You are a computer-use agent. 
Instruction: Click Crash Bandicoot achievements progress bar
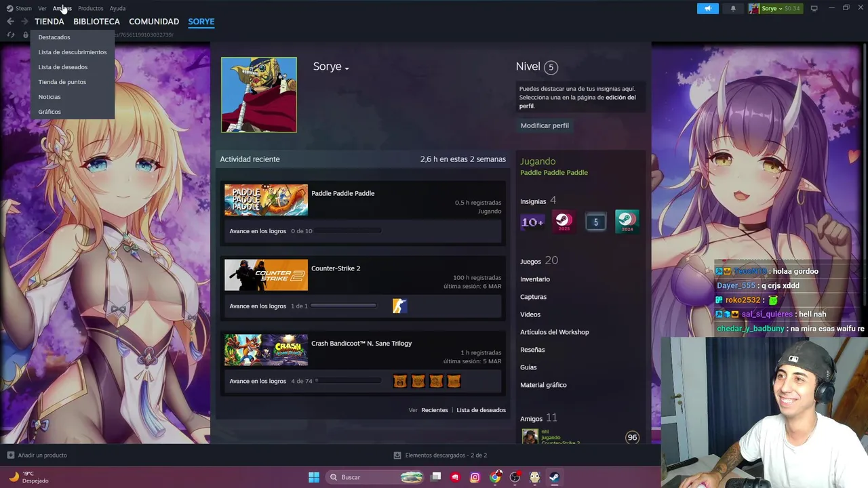point(348,382)
